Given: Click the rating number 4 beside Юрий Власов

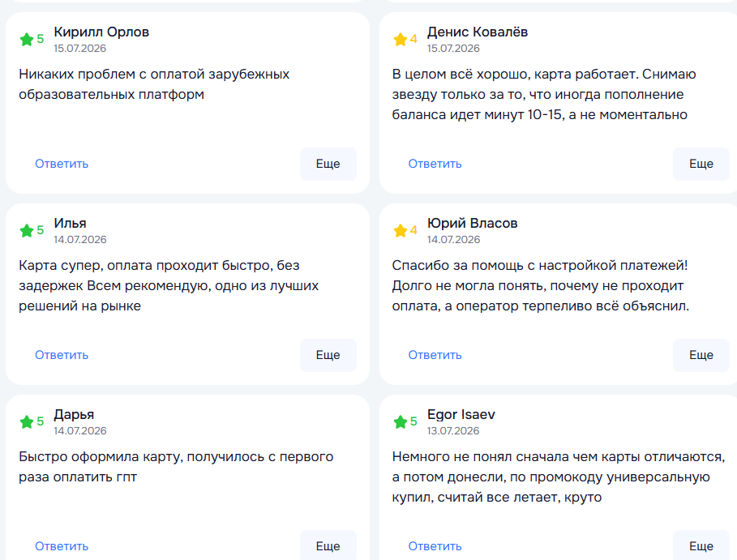Looking at the screenshot, I should pyautogui.click(x=413, y=230).
